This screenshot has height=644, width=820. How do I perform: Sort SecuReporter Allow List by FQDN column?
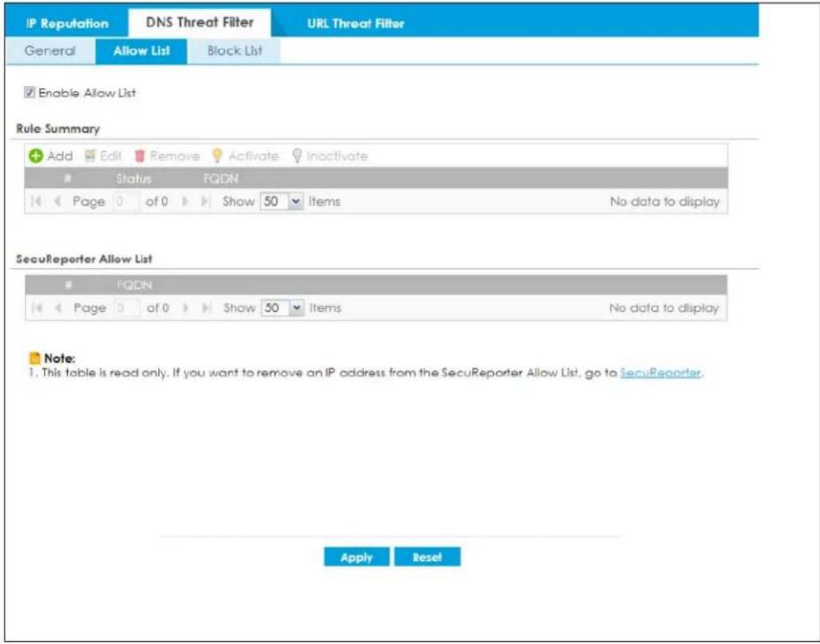pyautogui.click(x=134, y=285)
